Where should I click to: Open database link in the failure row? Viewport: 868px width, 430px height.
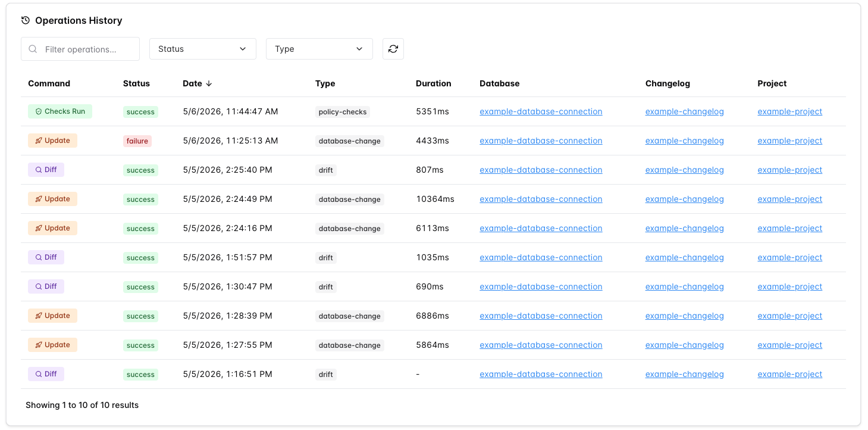coord(541,141)
